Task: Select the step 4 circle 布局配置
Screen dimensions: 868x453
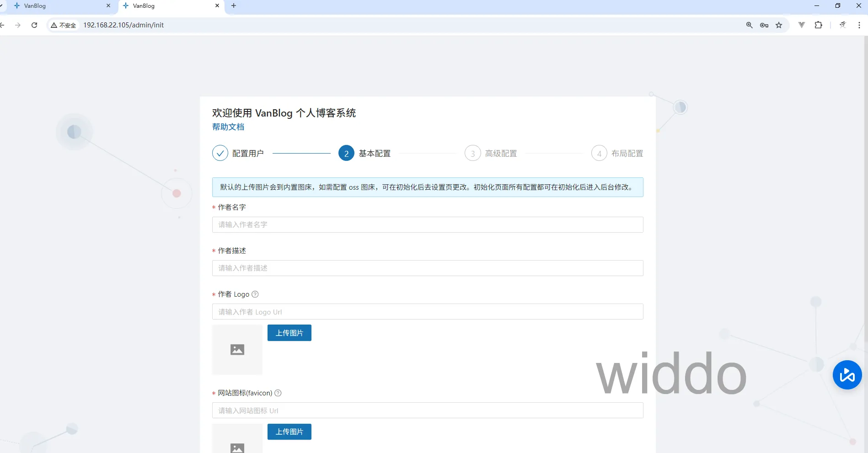Action: point(599,153)
